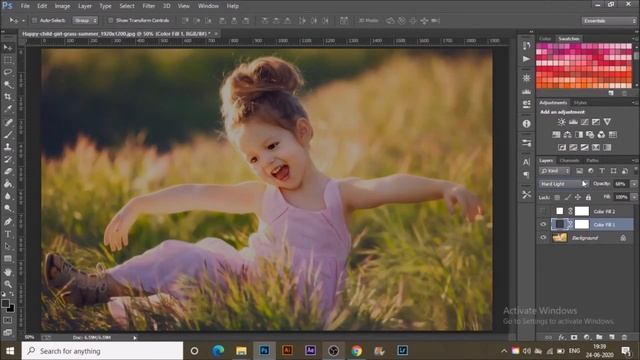The height and width of the screenshot is (360, 640).
Task: Open the Auto-Select Group dropdown
Action: point(85,20)
